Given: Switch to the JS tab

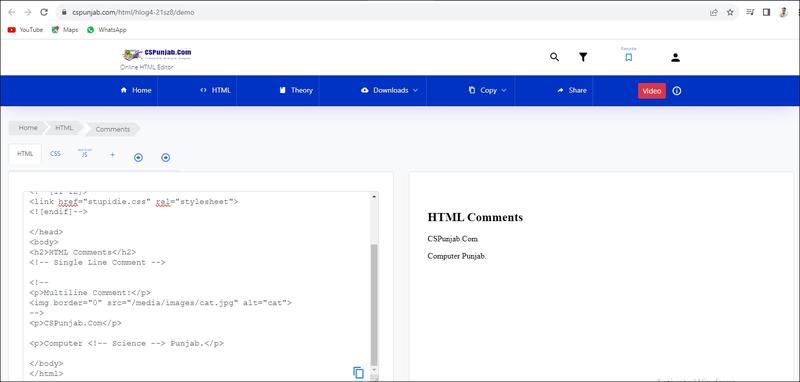Looking at the screenshot, I should point(84,154).
